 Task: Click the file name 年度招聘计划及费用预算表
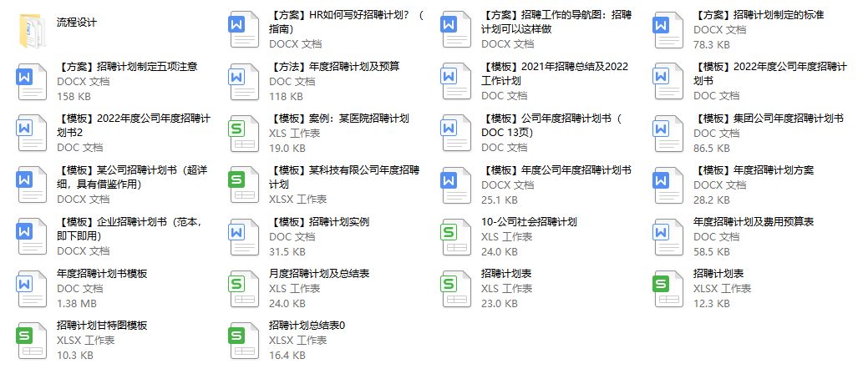pyautogui.click(x=754, y=222)
